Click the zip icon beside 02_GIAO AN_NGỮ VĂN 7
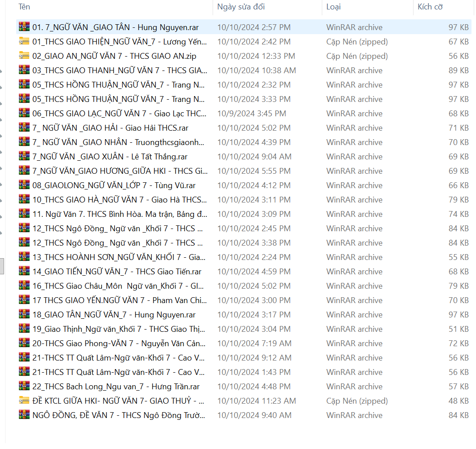 tap(24, 56)
